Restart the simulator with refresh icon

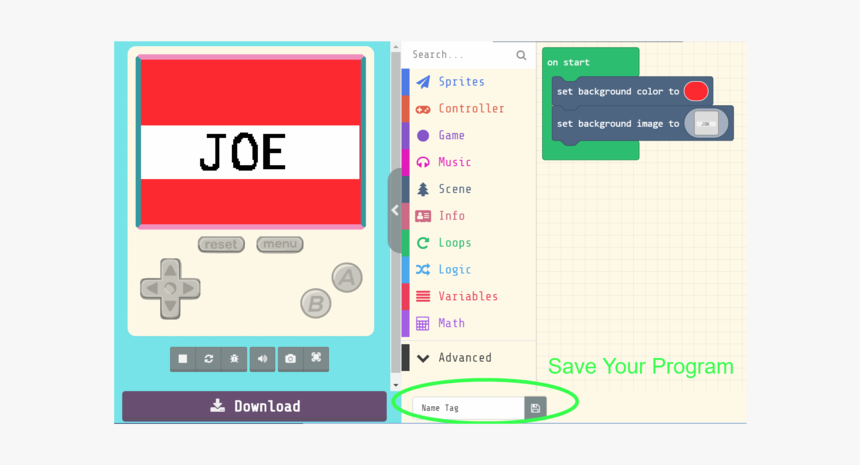click(x=208, y=359)
